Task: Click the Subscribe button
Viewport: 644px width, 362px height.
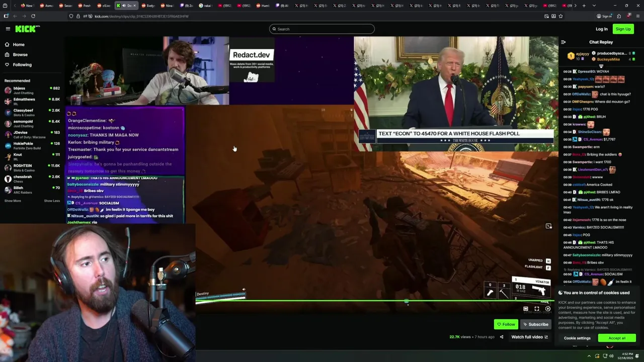Action: 535,324
